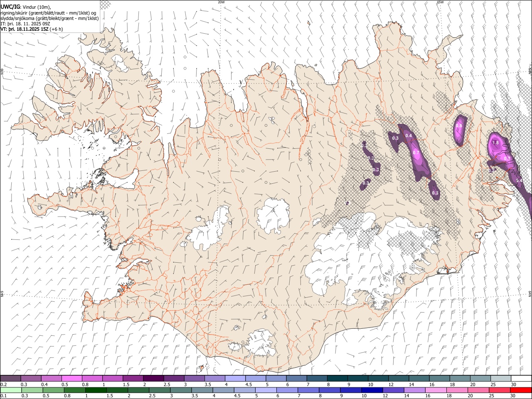
Task: Select the 12 violet swatch in the rain scale
Action: click(x=393, y=390)
